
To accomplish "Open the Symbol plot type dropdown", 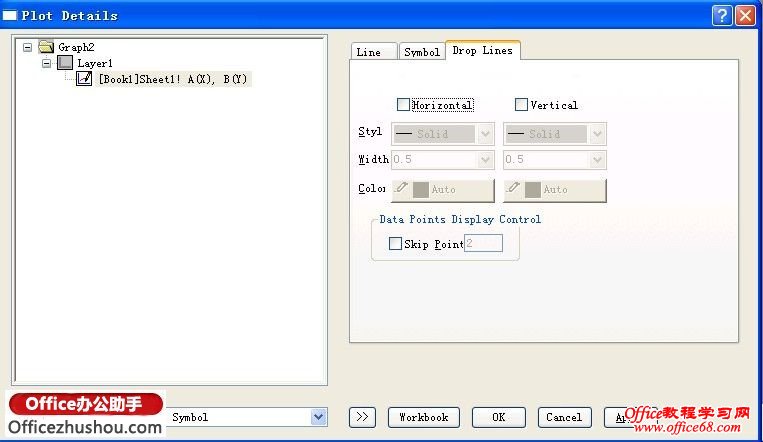I will (319, 417).
